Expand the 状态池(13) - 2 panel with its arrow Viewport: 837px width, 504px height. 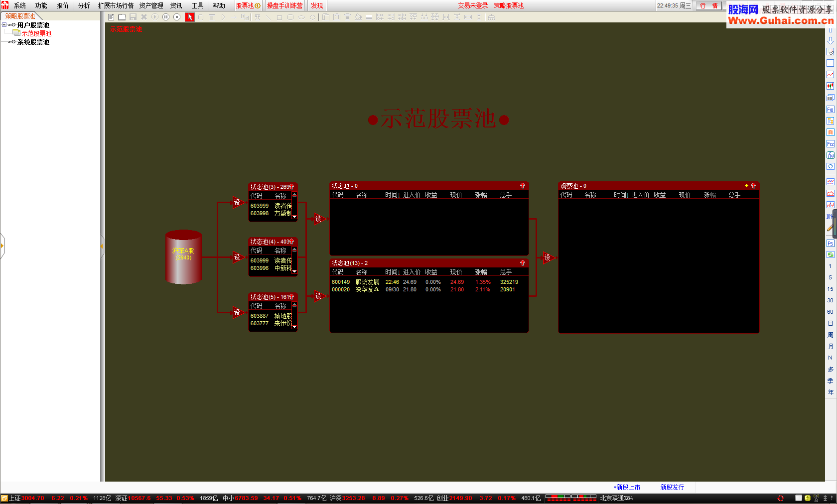coord(523,263)
